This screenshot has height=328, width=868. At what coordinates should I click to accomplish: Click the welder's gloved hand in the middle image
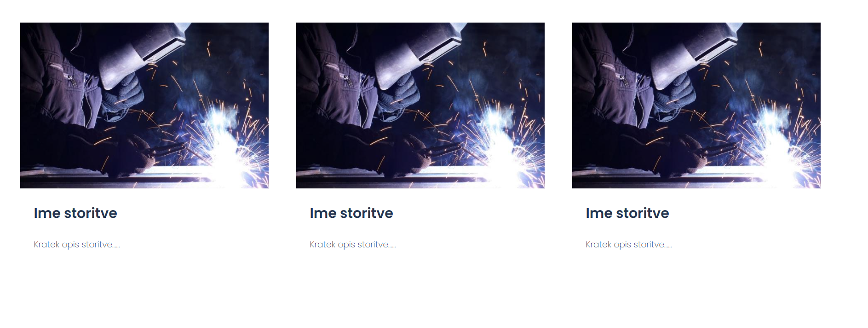(x=399, y=92)
